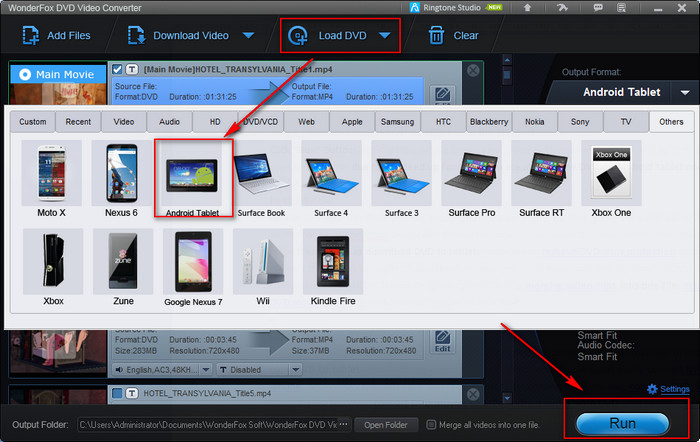Click the Open Folder button
The height and width of the screenshot is (442, 700).
[x=386, y=425]
